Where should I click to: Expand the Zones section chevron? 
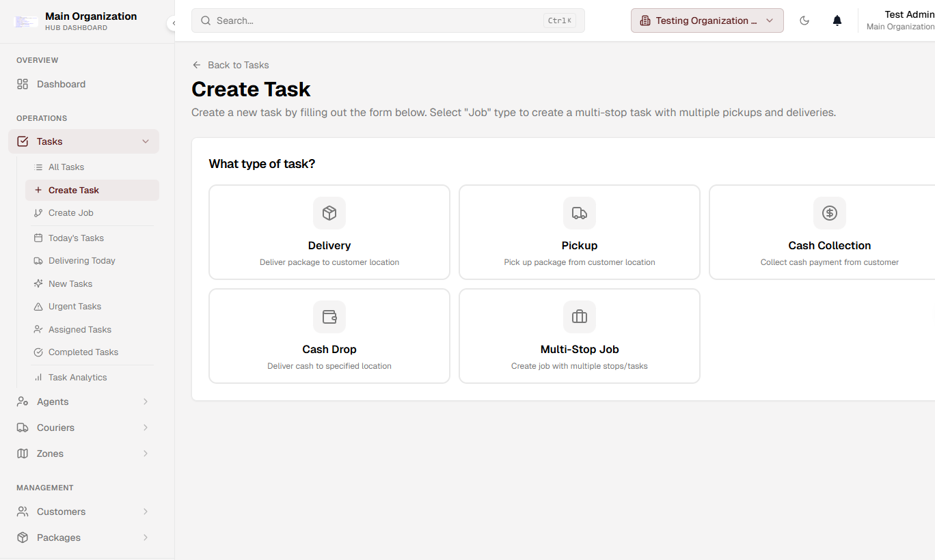[x=146, y=453]
